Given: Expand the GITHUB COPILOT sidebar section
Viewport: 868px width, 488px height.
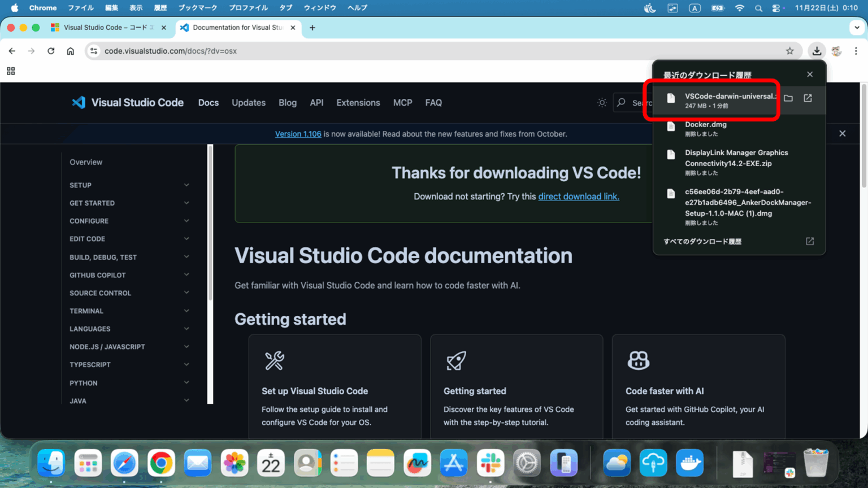Looking at the screenshot, I should click(x=186, y=275).
